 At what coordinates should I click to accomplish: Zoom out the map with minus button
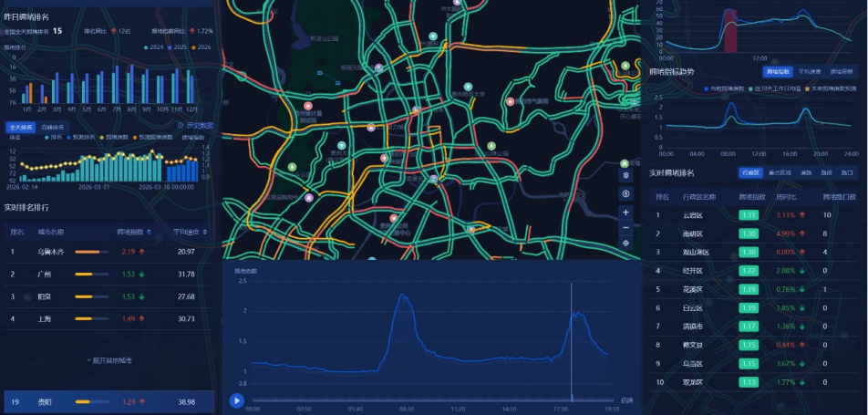(x=625, y=227)
